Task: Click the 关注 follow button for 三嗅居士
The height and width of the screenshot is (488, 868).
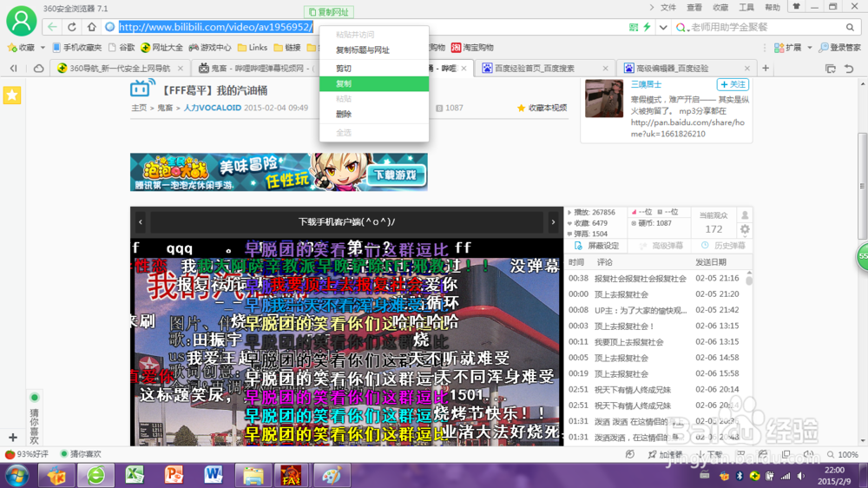Action: coord(733,84)
